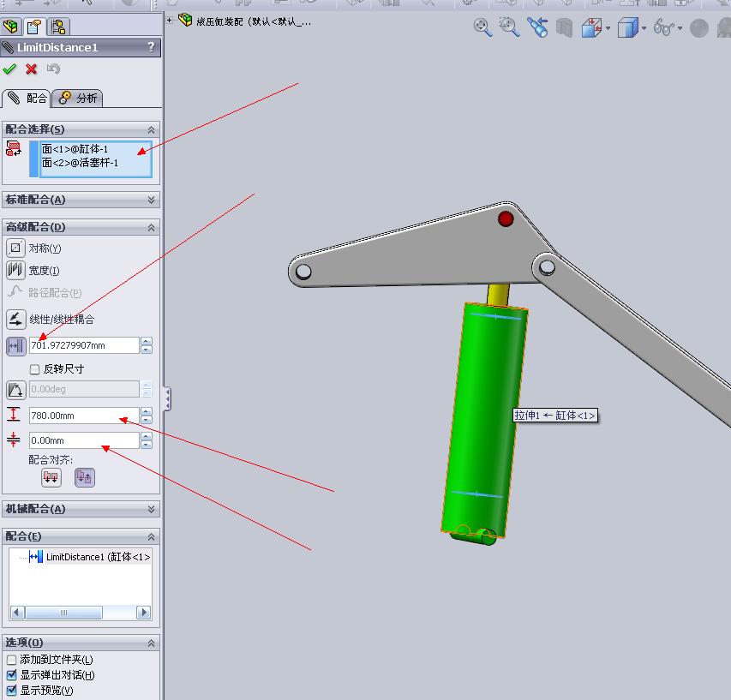Toggle the Flip dimension checkbox
The height and width of the screenshot is (700, 731).
click(x=34, y=369)
